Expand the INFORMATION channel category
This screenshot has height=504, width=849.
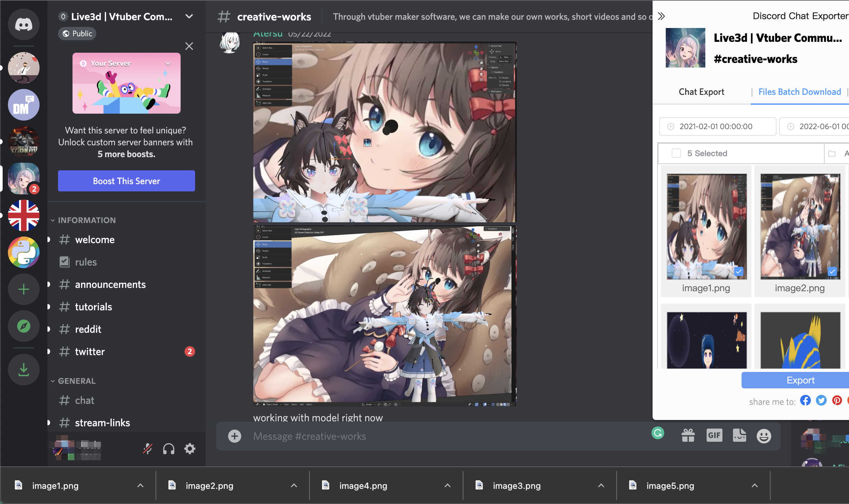pyautogui.click(x=86, y=220)
